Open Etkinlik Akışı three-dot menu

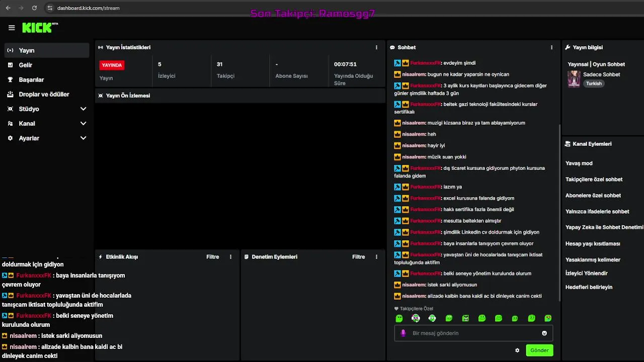[x=231, y=256]
